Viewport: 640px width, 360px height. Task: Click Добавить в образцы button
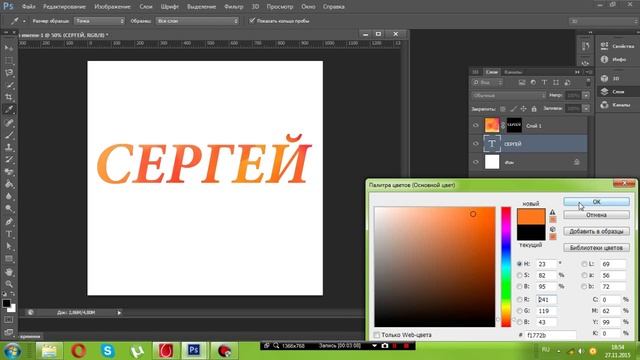pos(596,231)
